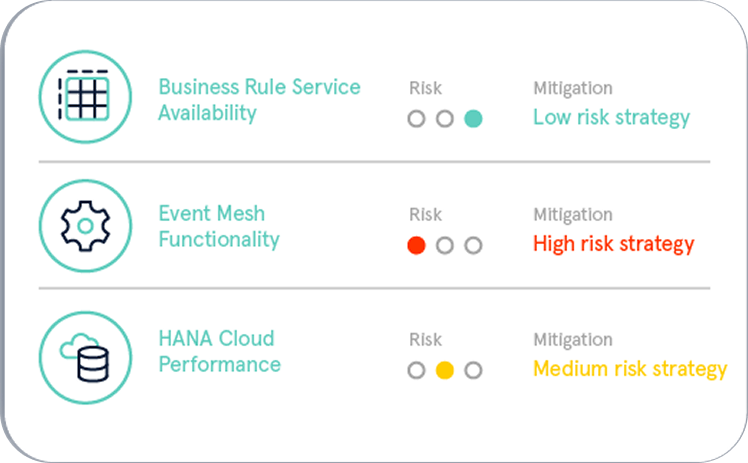
Task: Select the filled yellow risk dot
Action: pyautogui.click(x=445, y=370)
